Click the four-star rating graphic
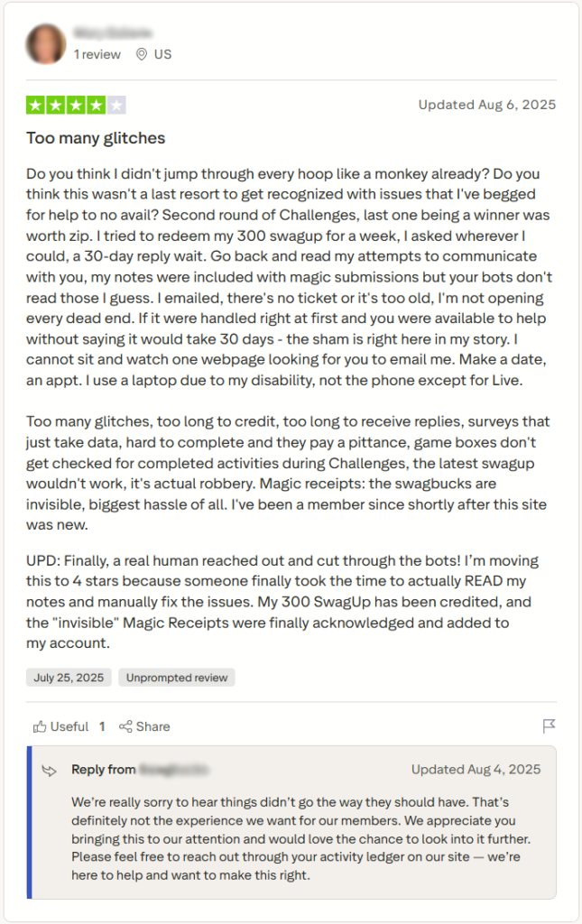The image size is (582, 924). (76, 105)
